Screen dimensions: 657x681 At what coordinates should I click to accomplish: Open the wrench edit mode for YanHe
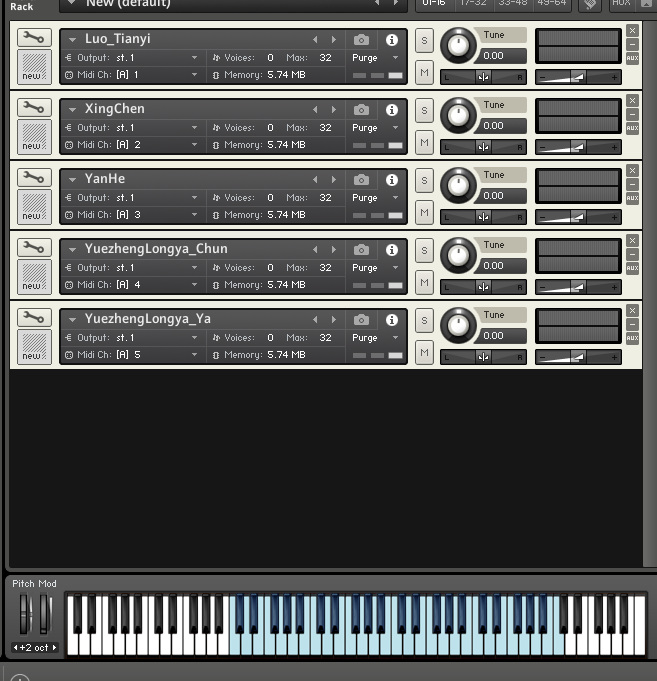[34, 178]
